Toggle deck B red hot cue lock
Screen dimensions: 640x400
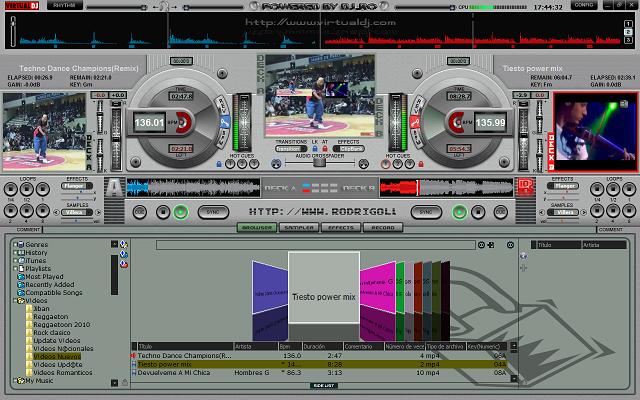coord(421,164)
